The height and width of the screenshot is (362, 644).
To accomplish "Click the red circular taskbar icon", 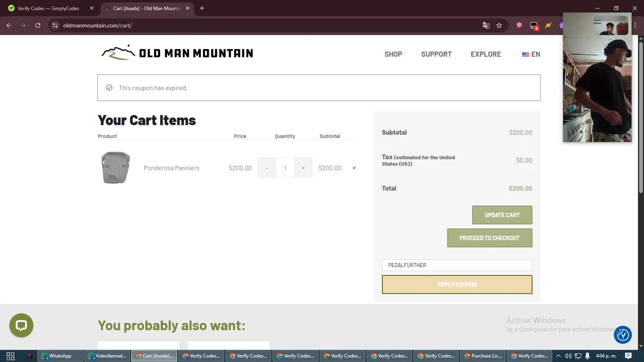I will (x=30, y=356).
